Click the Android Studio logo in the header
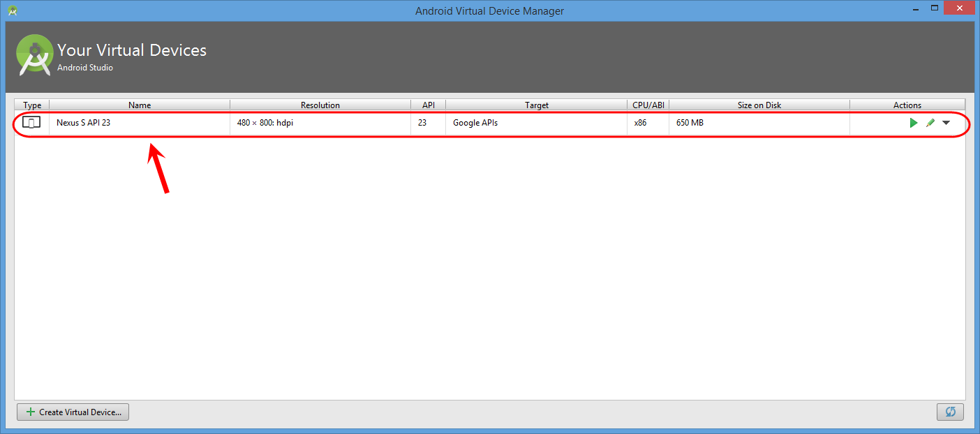This screenshot has width=980, height=434. (x=34, y=55)
